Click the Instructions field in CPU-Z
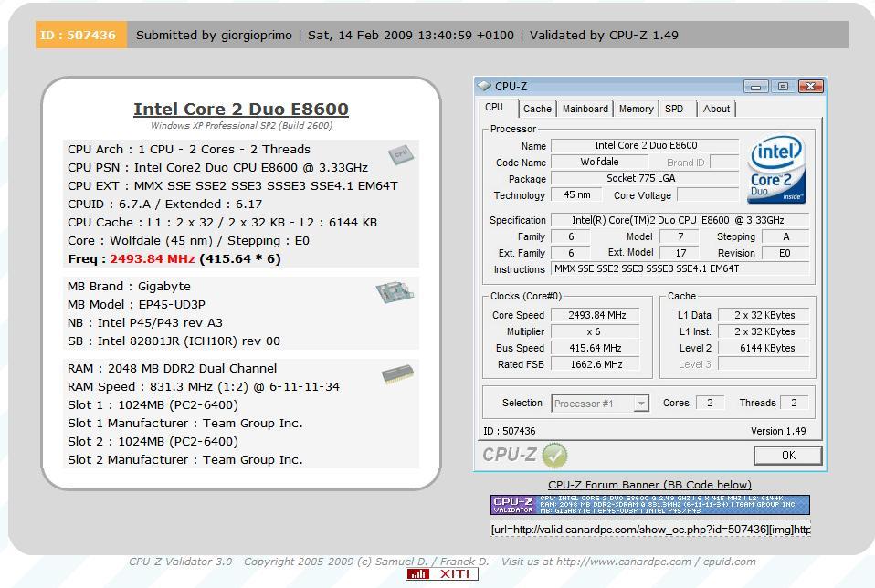 coord(680,269)
